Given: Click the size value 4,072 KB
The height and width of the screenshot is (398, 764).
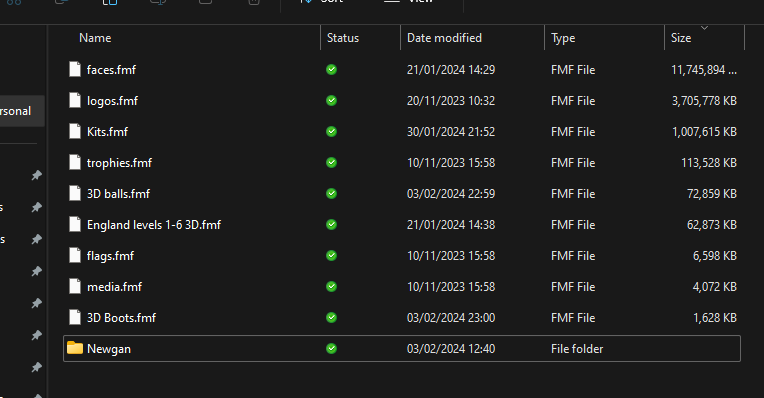Looking at the screenshot, I should [x=715, y=287].
